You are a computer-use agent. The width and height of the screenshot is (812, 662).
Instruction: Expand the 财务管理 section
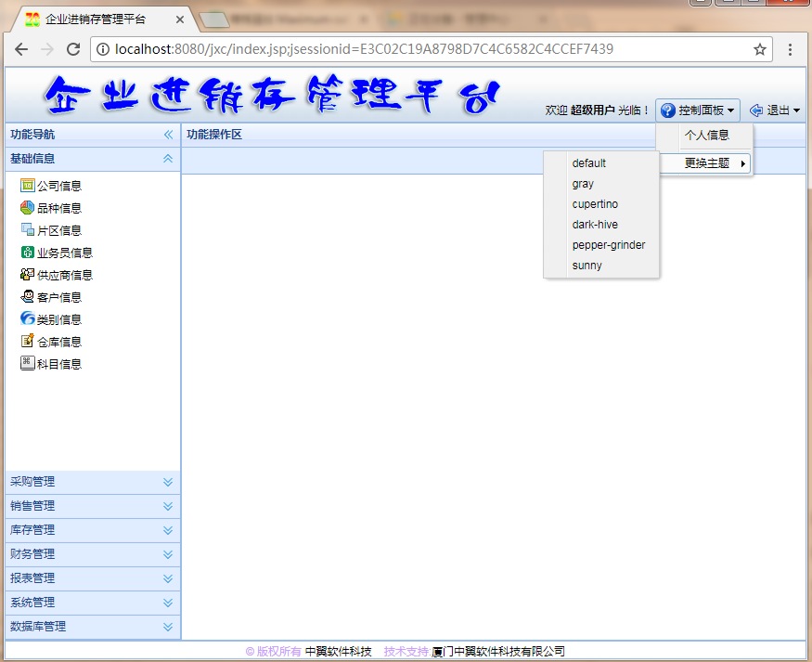(92, 553)
